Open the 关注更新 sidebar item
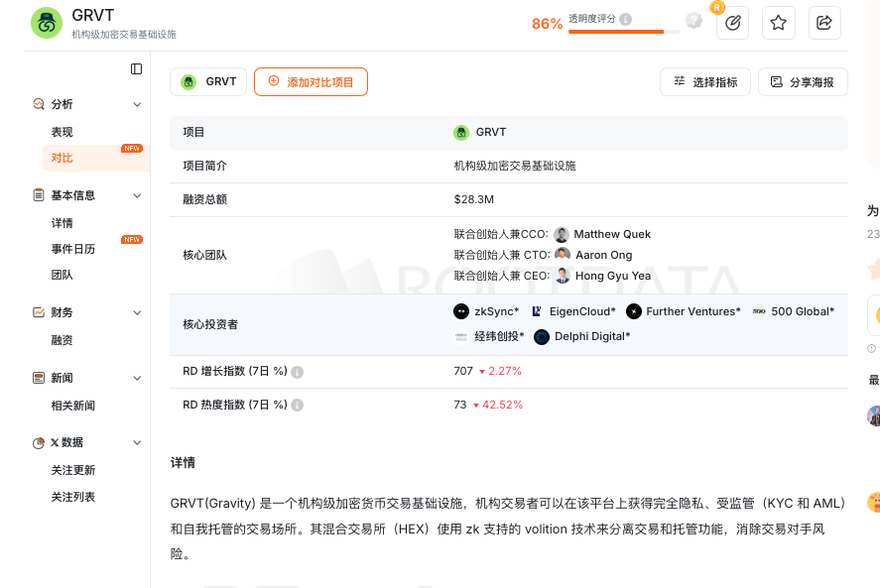Image resolution: width=880 pixels, height=588 pixels. point(73,470)
